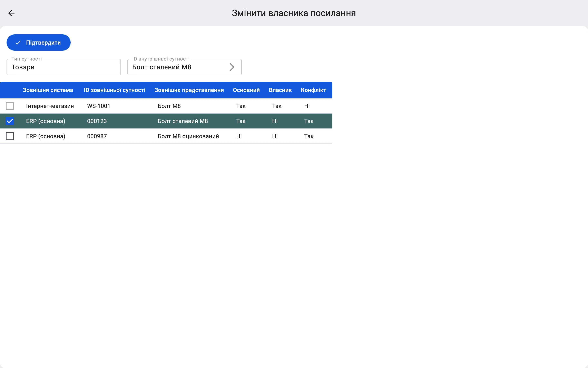Click the Підтвердити confirm button
The width and height of the screenshot is (588, 368).
click(38, 43)
